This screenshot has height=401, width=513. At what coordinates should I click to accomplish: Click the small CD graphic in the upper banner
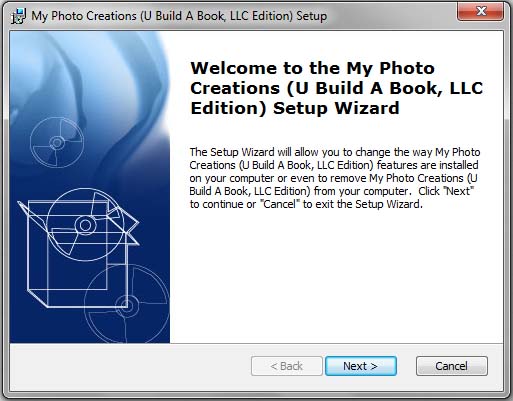coord(57,143)
